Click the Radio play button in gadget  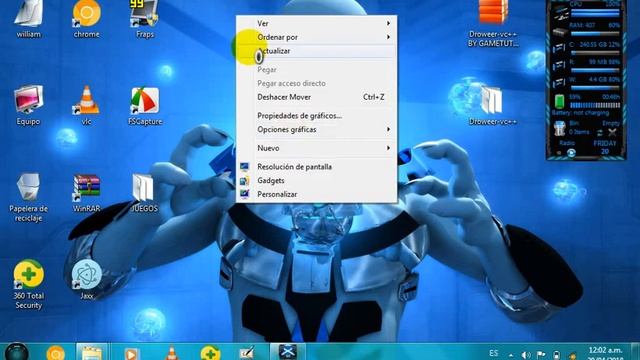(571, 153)
